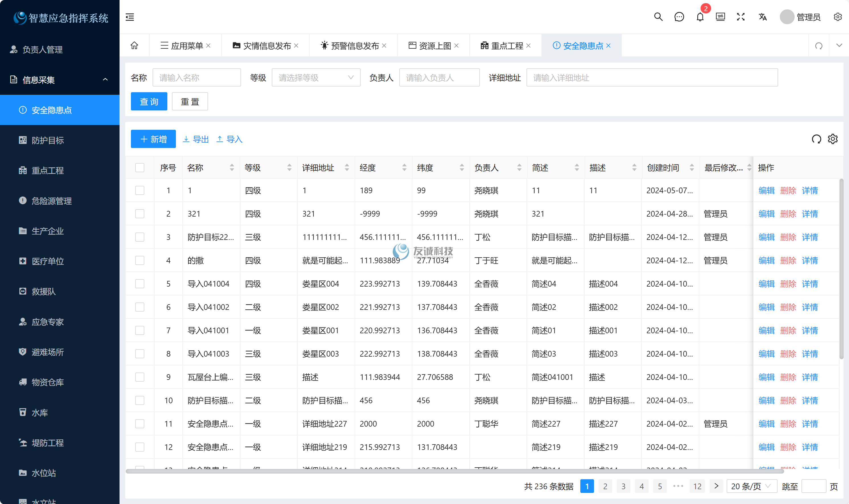The height and width of the screenshot is (504, 849).
Task: Focus the 跳至 page jump input
Action: [x=814, y=486]
